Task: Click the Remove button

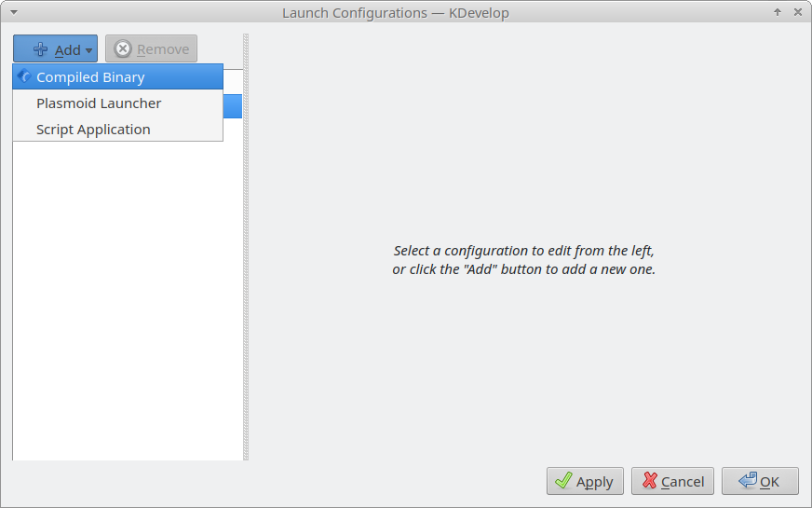Action: 151,48
